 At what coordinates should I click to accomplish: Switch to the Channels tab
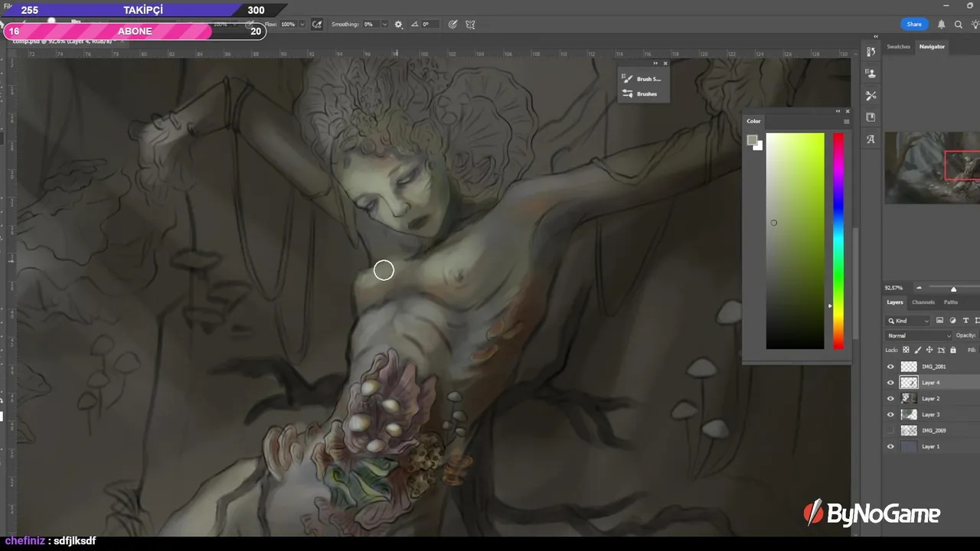(923, 302)
